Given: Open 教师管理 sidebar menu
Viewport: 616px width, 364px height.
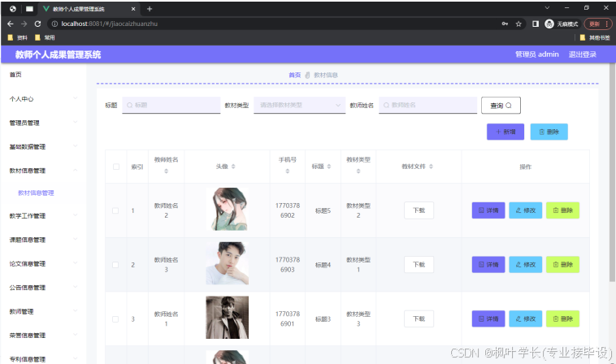Looking at the screenshot, I should pos(43,312).
